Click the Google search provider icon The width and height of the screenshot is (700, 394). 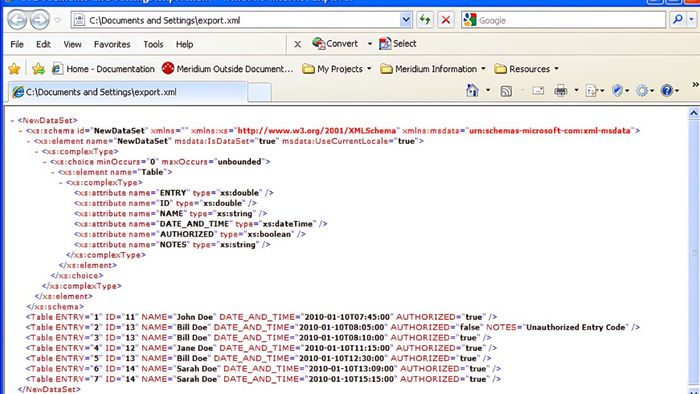pyautogui.click(x=470, y=20)
